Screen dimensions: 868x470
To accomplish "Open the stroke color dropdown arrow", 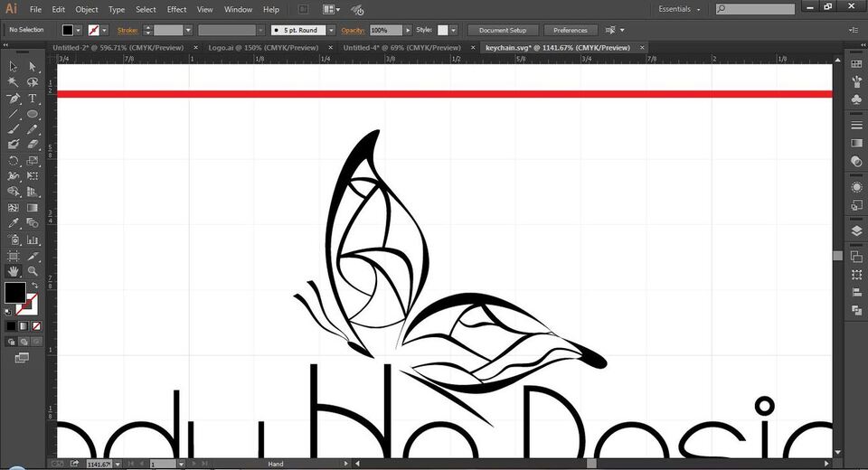I will [105, 31].
